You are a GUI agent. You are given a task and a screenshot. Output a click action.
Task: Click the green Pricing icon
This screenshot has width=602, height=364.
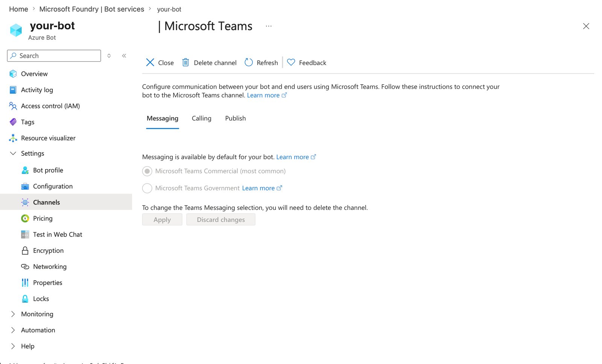(x=25, y=218)
